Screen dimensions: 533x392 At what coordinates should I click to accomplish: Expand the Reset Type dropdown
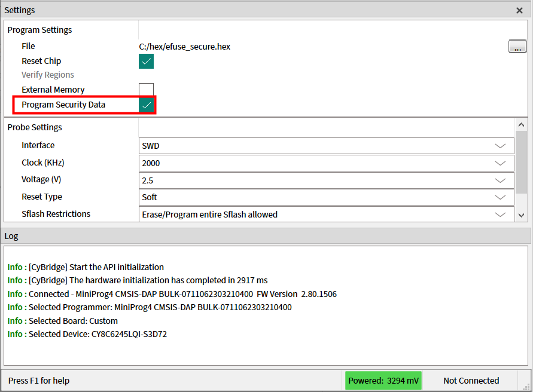point(326,197)
